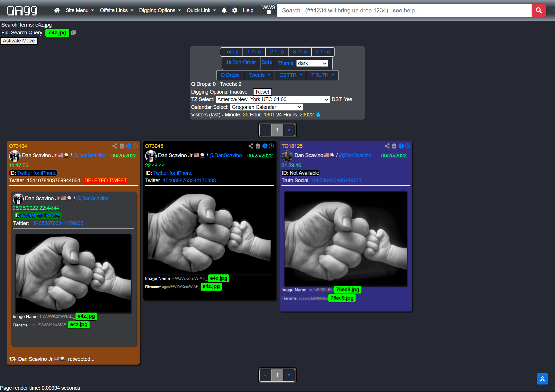Copy post O73104 with clipboard icon
The width and height of the screenshot is (555, 392).
pyautogui.click(x=122, y=146)
